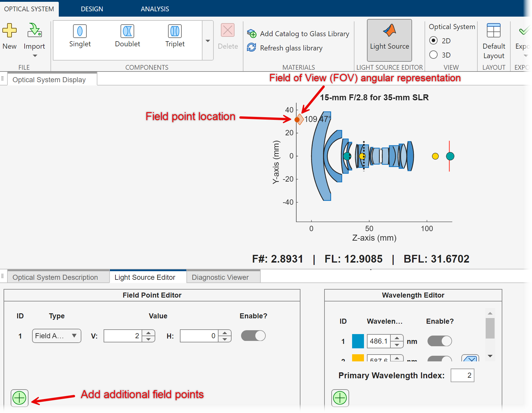Add a new wavelength entry

tap(340, 398)
